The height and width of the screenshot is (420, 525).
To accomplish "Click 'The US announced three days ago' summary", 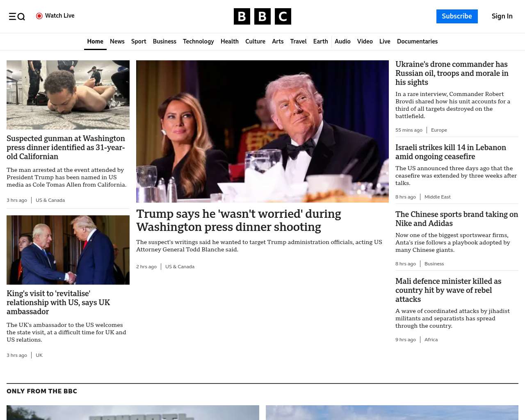I will click(456, 176).
